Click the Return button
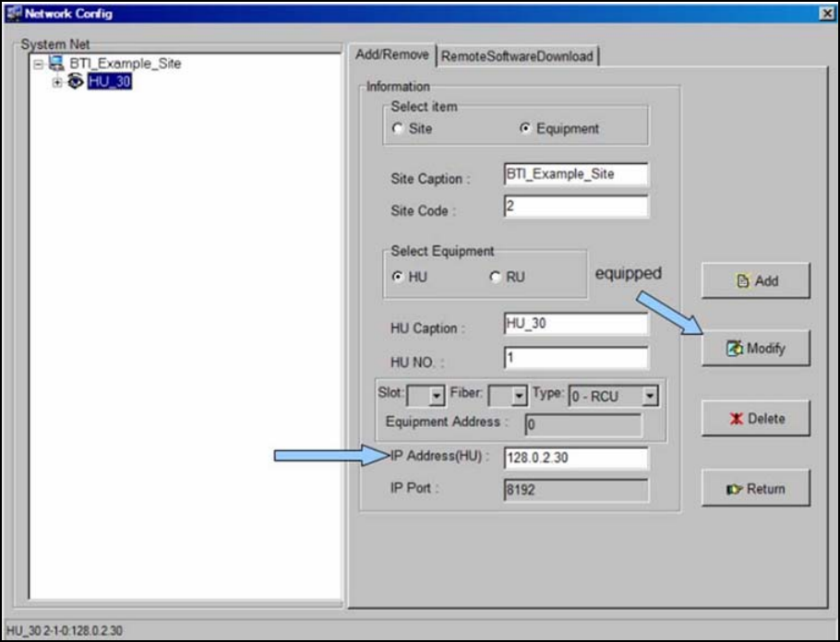840x642 pixels. (x=755, y=488)
